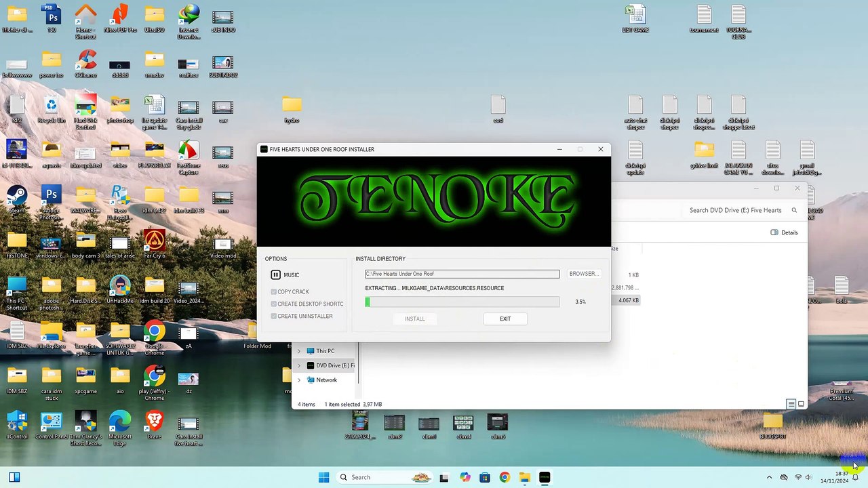Select the Control Panel desktop icon
The image size is (868, 488).
(x=51, y=426)
